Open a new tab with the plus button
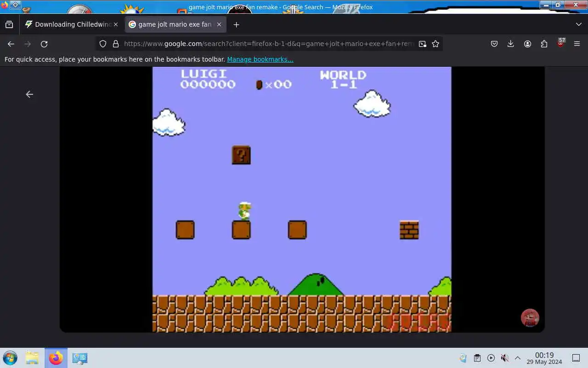This screenshot has width=588, height=368. (236, 24)
